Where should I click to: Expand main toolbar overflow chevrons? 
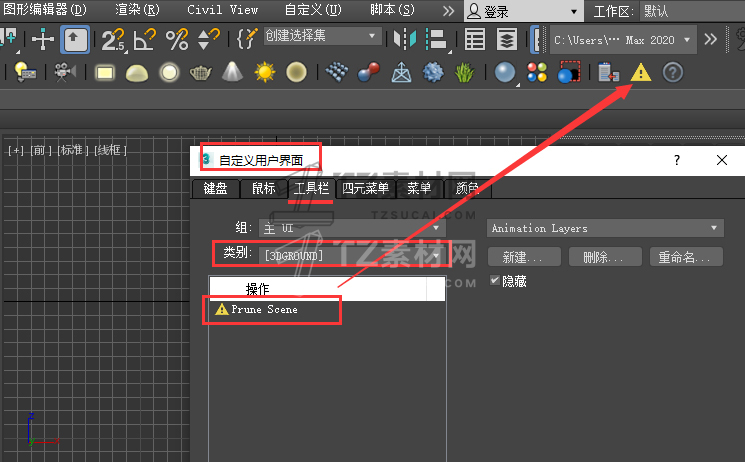tap(711, 39)
